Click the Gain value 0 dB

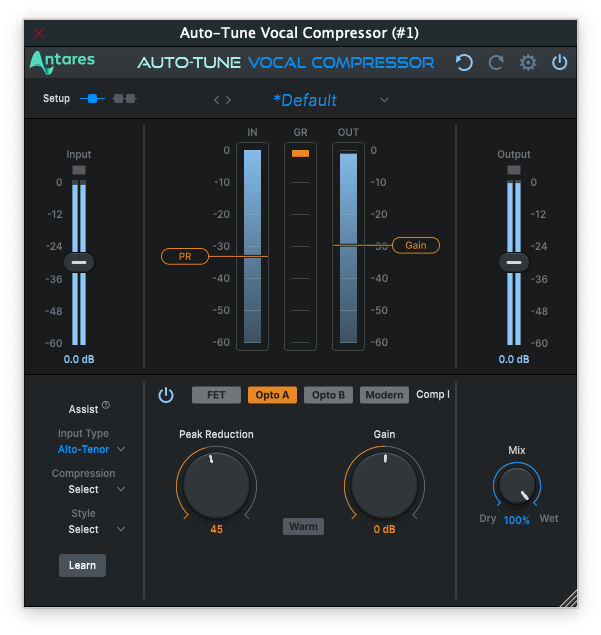click(384, 529)
